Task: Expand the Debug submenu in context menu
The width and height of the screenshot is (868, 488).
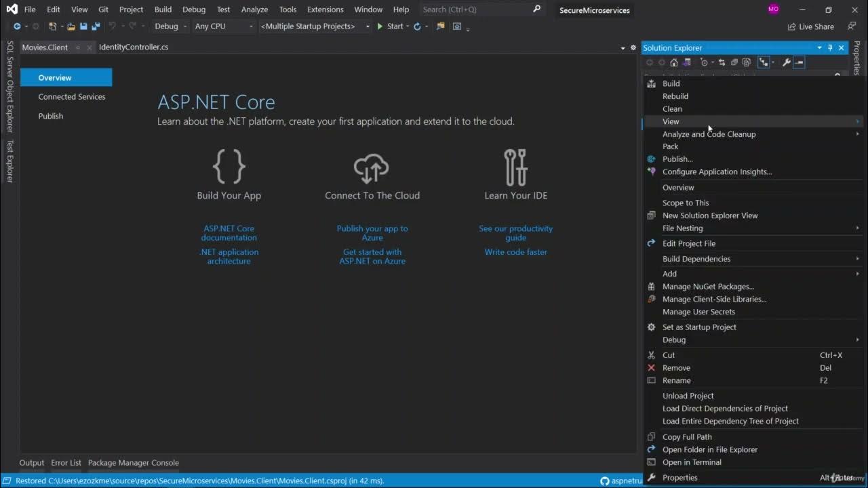Action: point(858,340)
